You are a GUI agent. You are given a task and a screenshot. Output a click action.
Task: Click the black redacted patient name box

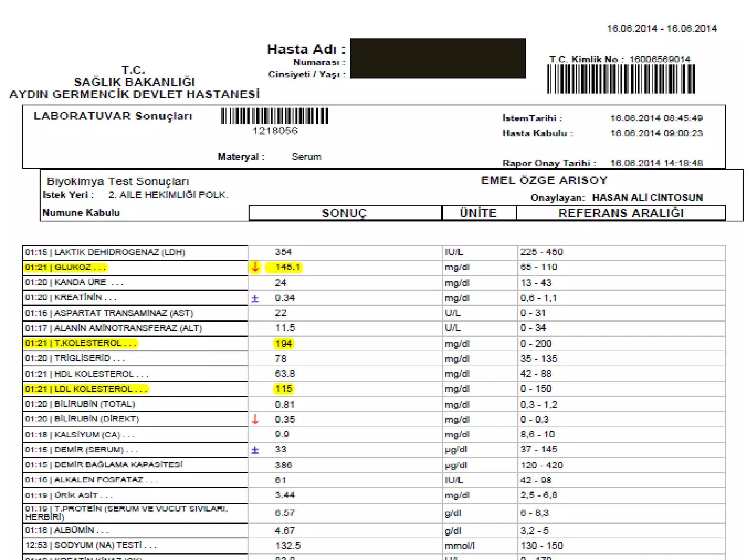(x=437, y=58)
